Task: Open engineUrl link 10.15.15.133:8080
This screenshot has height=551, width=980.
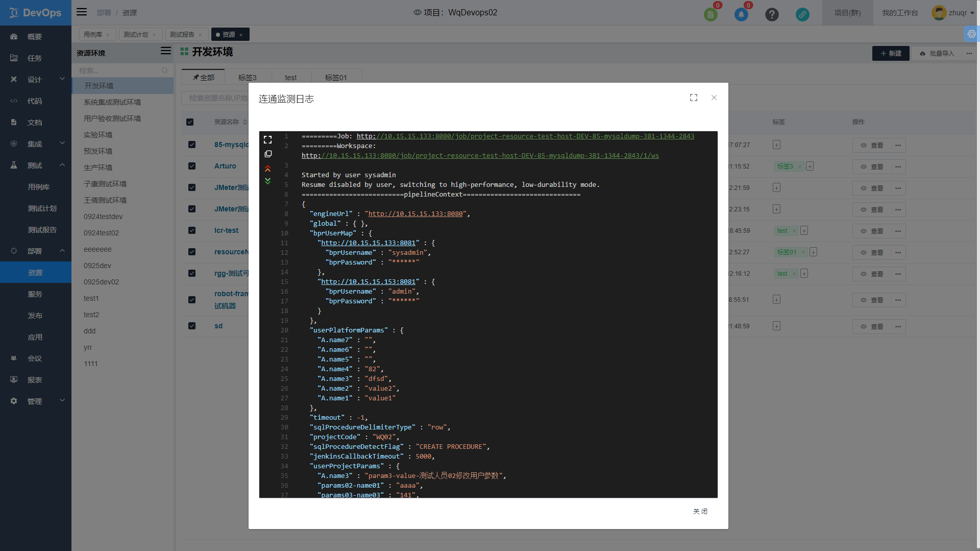Action: [415, 214]
